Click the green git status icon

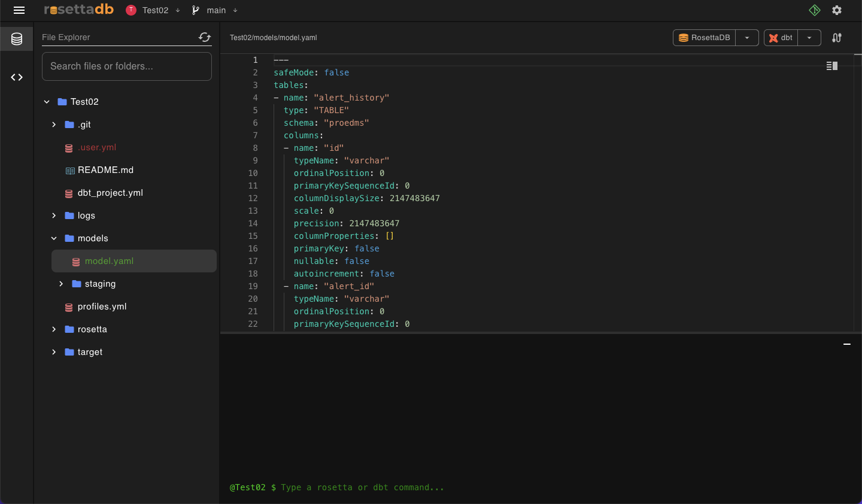click(815, 10)
